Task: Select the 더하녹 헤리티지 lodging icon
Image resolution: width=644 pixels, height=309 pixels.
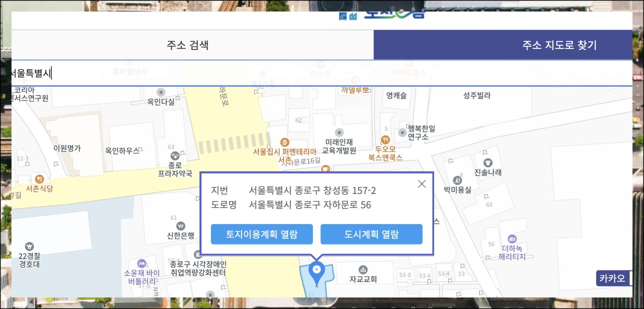Action: (512, 239)
